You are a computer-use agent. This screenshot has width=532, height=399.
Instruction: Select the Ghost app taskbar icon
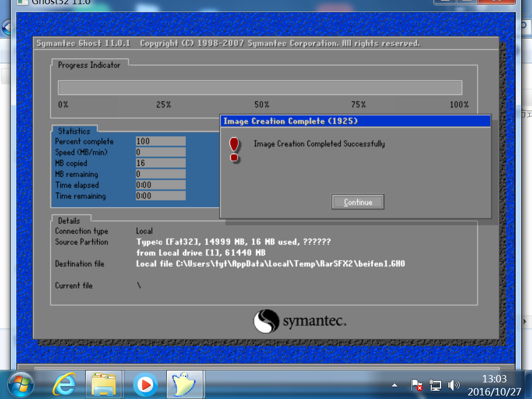[185, 385]
